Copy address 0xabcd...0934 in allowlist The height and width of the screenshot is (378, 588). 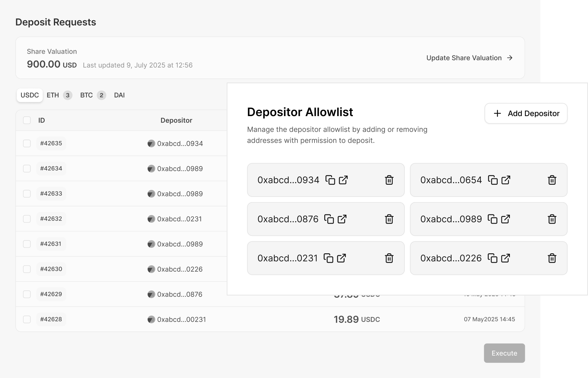click(x=330, y=180)
